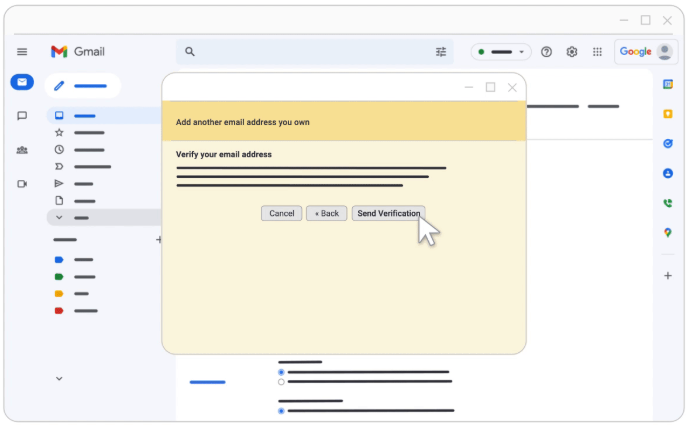Open Google Keep side panel icon

(x=668, y=114)
